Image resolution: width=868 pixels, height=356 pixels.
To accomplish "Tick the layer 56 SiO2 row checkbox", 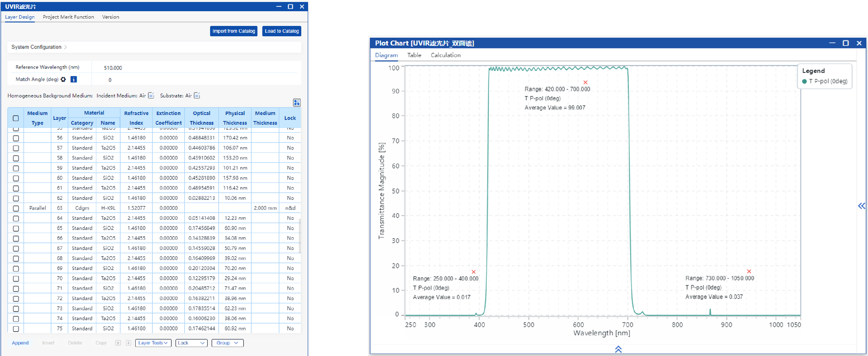I will coord(16,138).
